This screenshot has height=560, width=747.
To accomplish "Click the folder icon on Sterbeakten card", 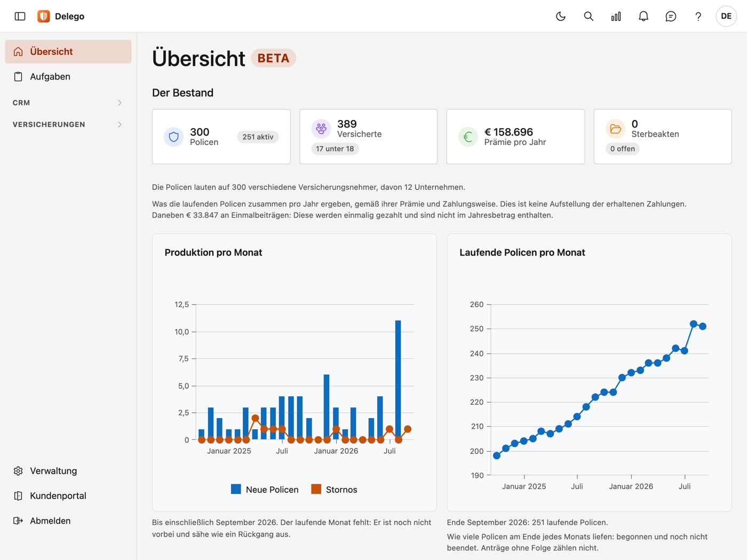I will (615, 129).
